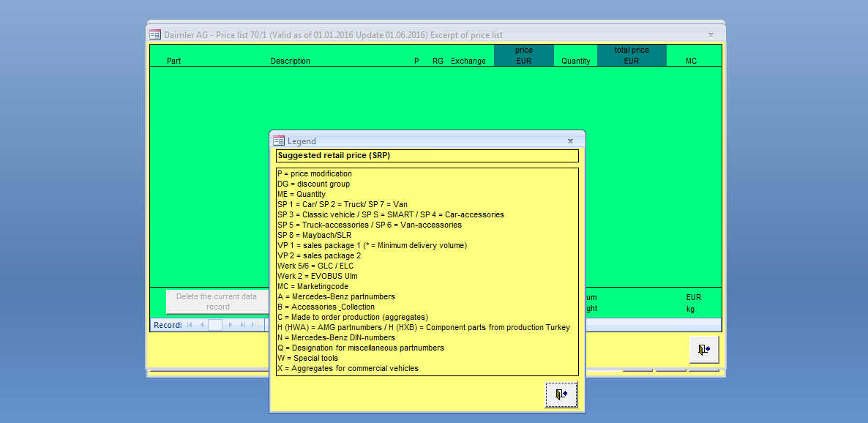Click the 'Werk 5/6 = GLC / ELC' line
Viewport: 868px width, 423px height.
[315, 266]
